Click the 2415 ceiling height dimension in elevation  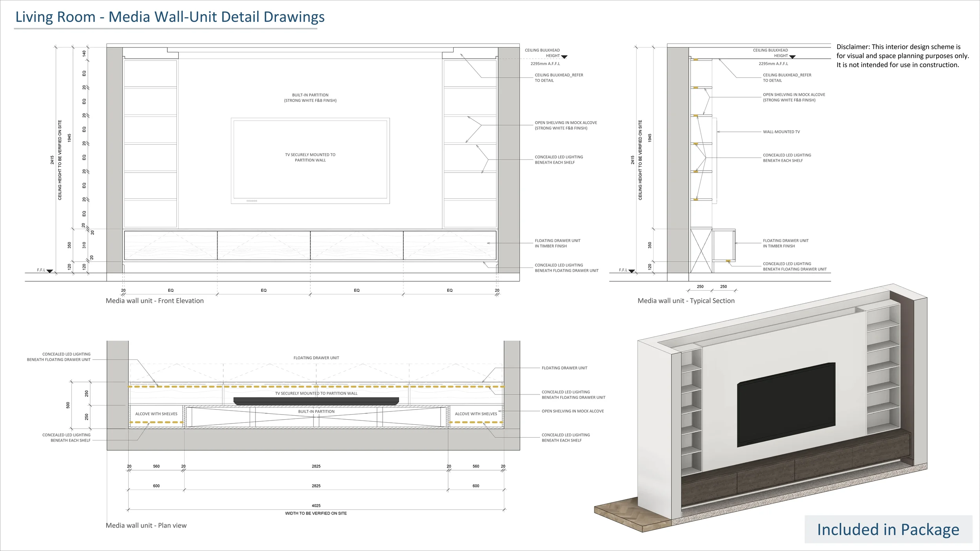point(52,160)
